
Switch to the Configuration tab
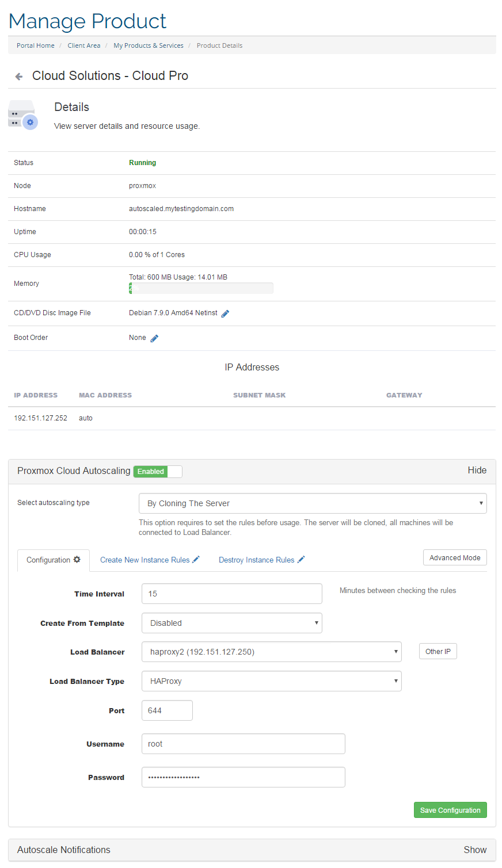(54, 560)
